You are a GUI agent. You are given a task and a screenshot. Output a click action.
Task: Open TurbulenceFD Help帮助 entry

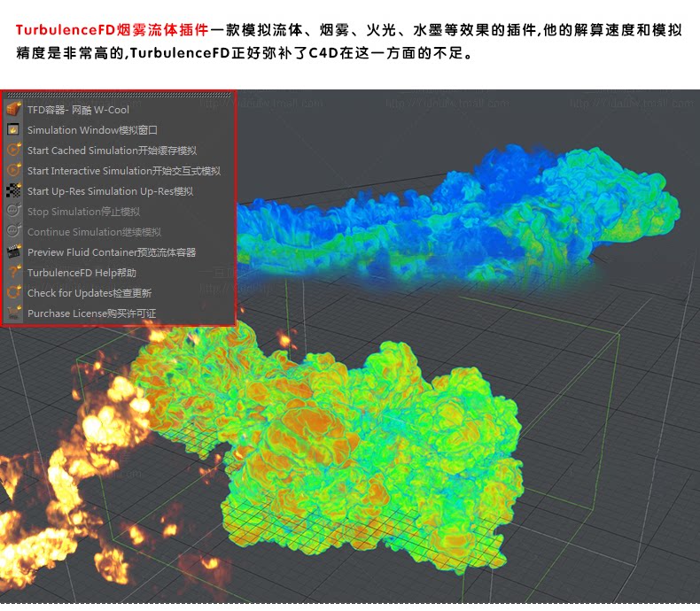tap(82, 273)
